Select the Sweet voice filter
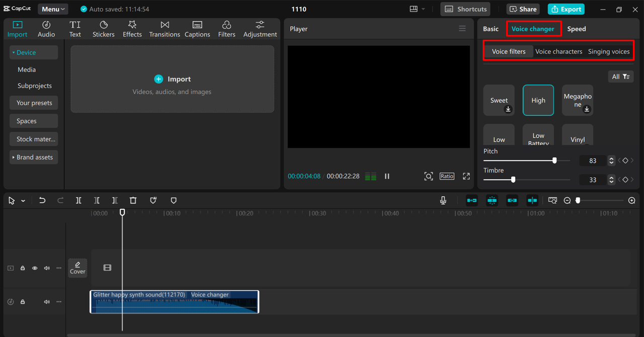 pos(499,100)
